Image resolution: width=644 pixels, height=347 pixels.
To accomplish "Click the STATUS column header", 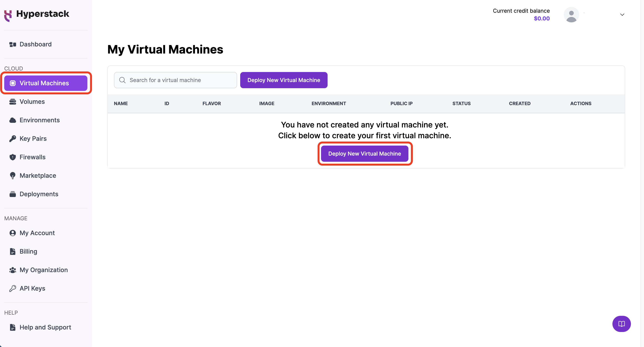I will (461, 104).
